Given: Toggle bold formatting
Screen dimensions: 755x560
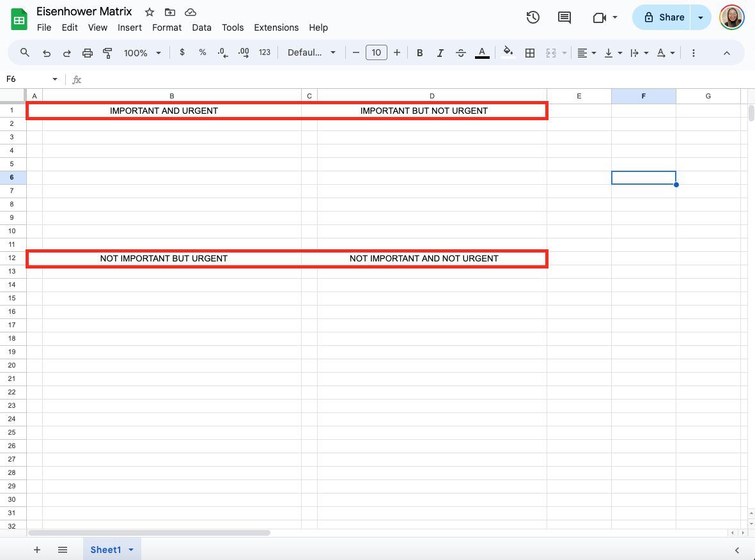Looking at the screenshot, I should pos(419,53).
